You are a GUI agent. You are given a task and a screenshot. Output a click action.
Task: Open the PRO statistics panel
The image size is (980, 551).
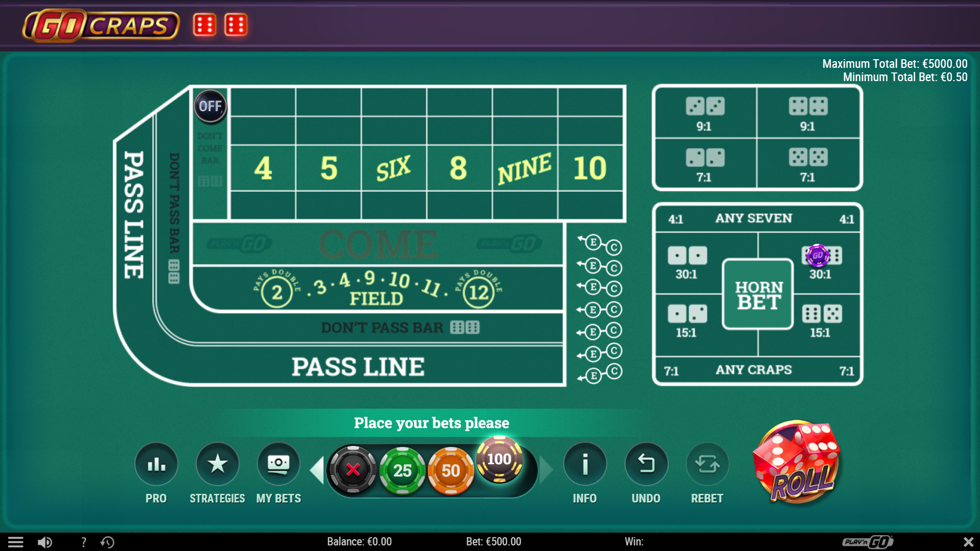click(x=156, y=464)
